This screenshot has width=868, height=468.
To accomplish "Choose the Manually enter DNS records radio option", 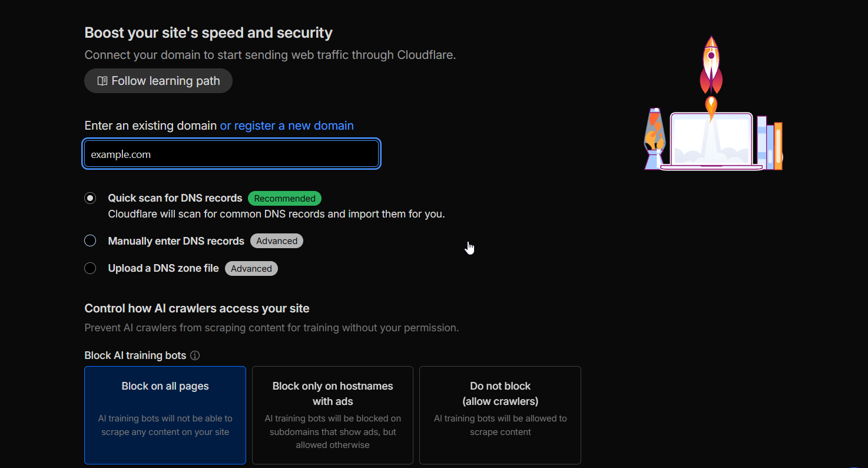I will click(x=90, y=240).
